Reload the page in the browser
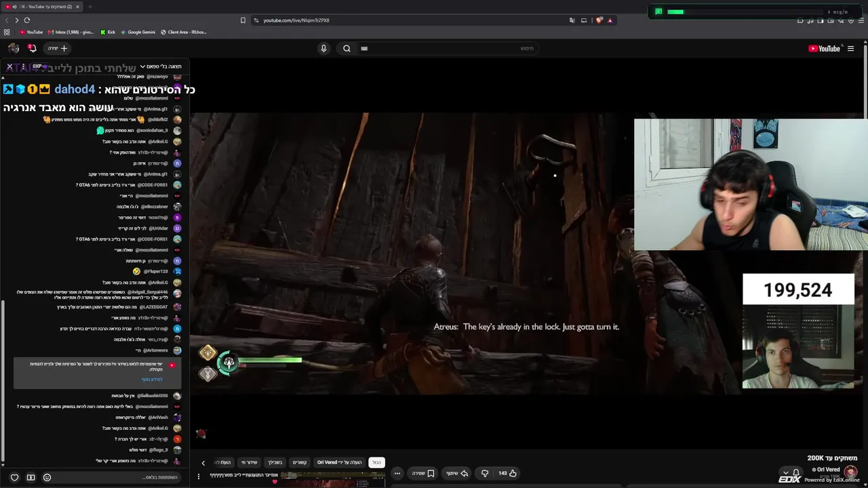 click(x=27, y=20)
